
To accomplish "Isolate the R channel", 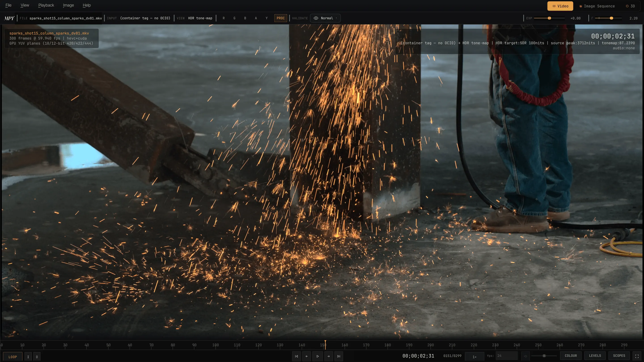I will [x=224, y=18].
